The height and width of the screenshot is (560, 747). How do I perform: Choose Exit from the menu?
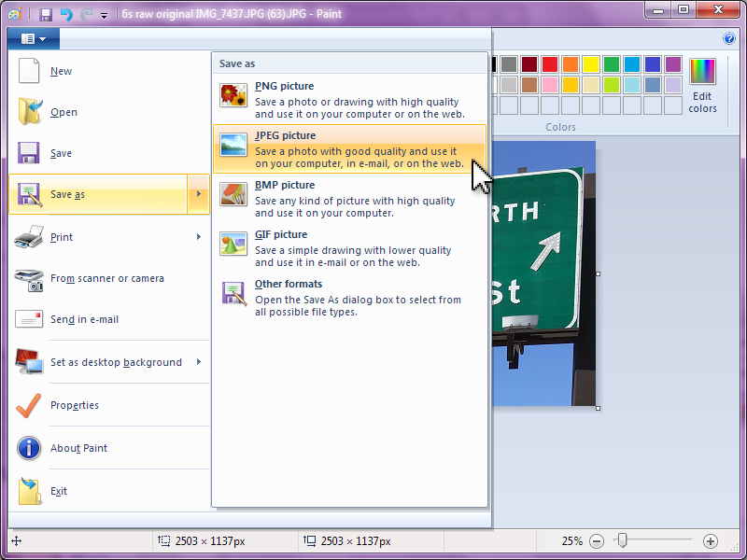click(109, 491)
